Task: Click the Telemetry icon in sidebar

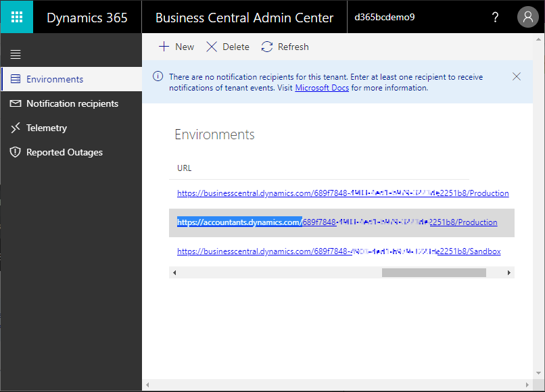Action: (16, 128)
